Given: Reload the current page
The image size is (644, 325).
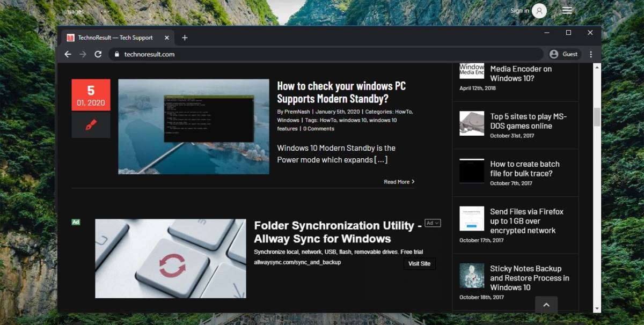Looking at the screenshot, I should [x=98, y=54].
